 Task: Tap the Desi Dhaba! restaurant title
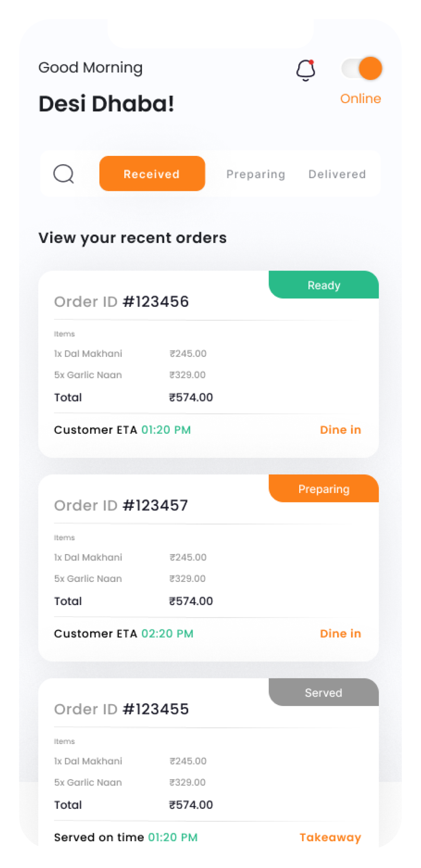pyautogui.click(x=107, y=104)
